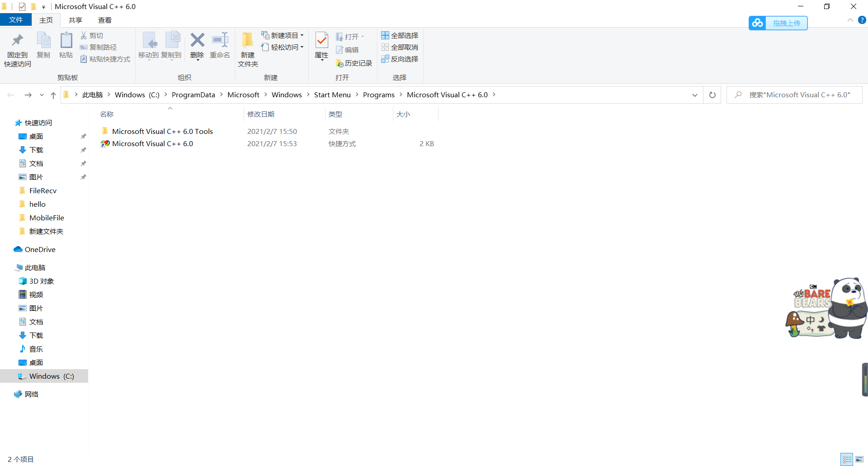The width and height of the screenshot is (868, 466).
Task: Click the 固定到快速访问 pin icon
Action: click(17, 40)
